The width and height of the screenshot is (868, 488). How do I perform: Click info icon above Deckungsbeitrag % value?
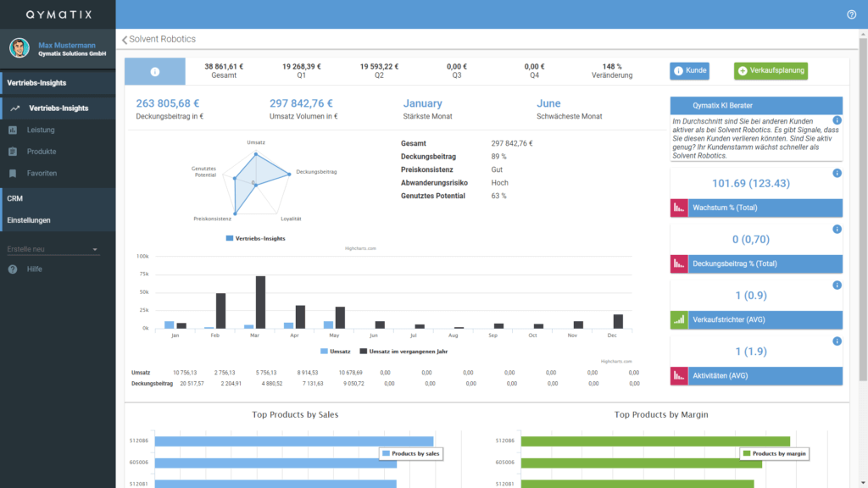837,229
